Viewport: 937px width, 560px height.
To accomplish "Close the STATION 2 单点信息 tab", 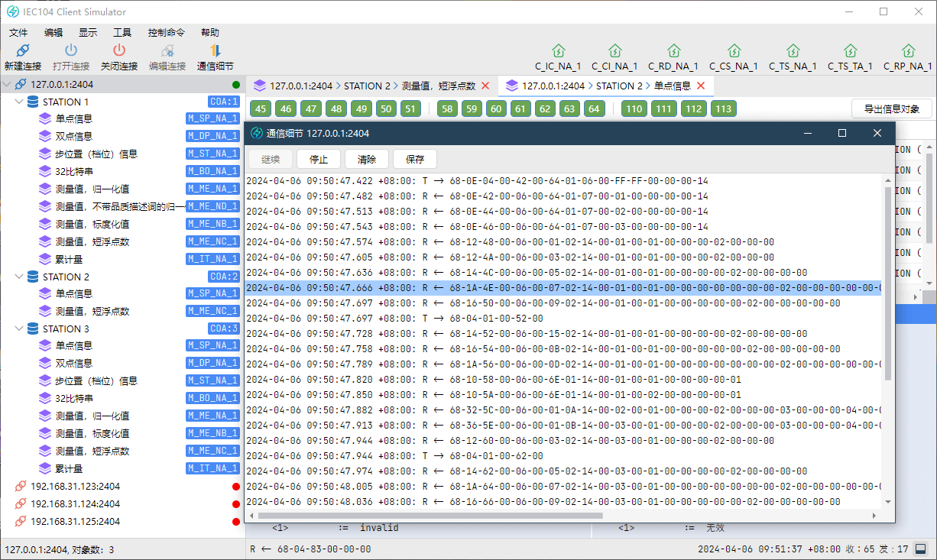I will (x=700, y=86).
